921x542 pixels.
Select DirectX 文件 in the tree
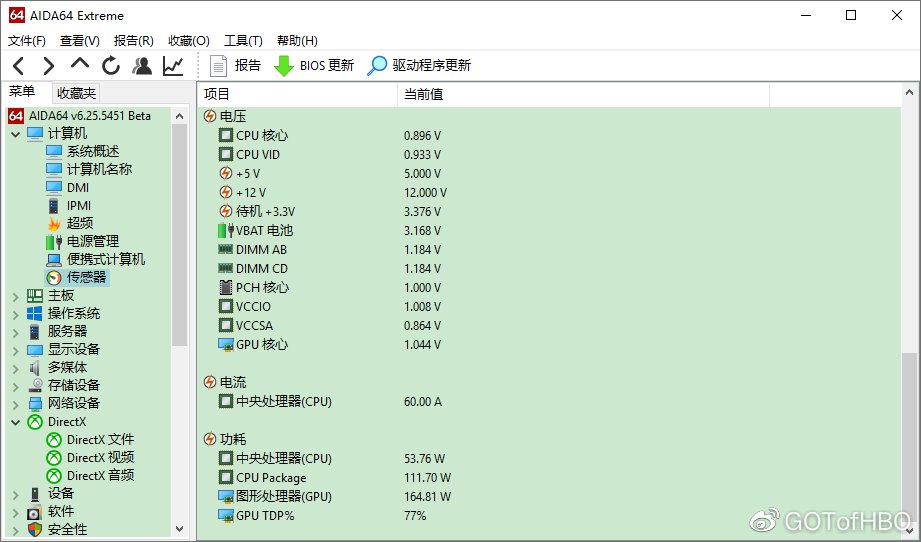click(x=100, y=440)
